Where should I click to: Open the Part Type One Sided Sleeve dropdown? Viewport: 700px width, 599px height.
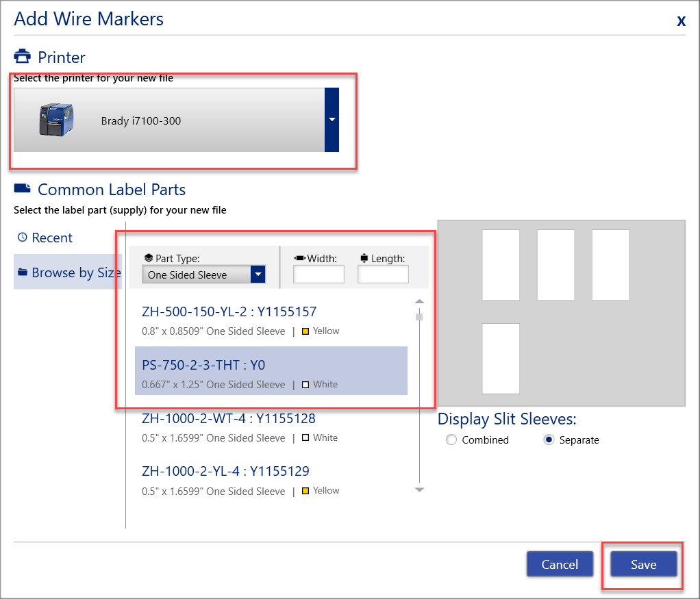(258, 275)
